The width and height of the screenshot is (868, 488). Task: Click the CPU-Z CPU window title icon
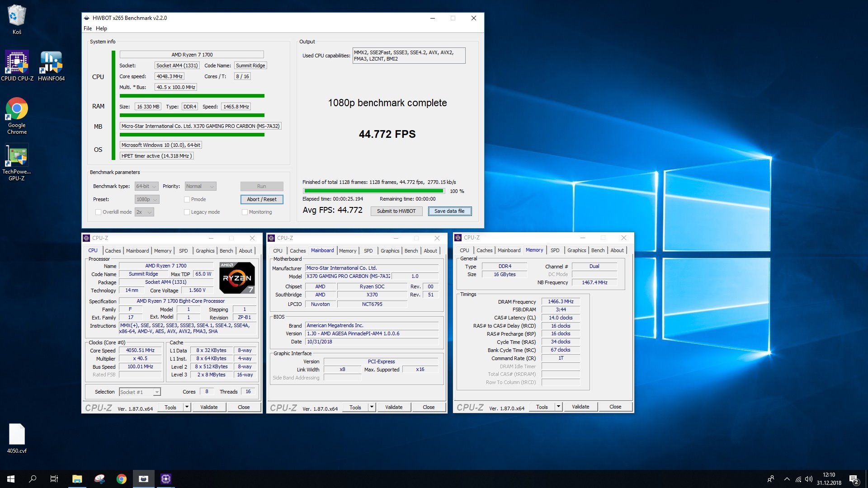pyautogui.click(x=87, y=238)
